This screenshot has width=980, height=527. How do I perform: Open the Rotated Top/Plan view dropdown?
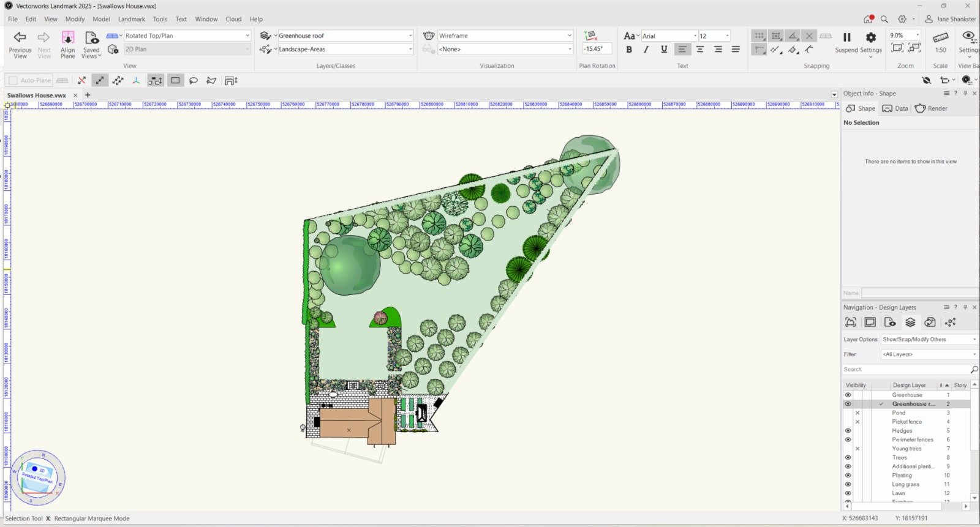(x=187, y=36)
